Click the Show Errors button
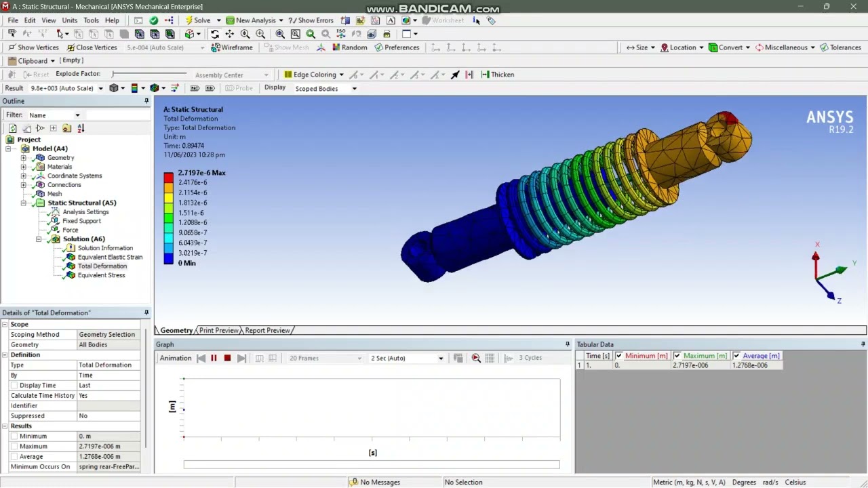 pos(311,20)
